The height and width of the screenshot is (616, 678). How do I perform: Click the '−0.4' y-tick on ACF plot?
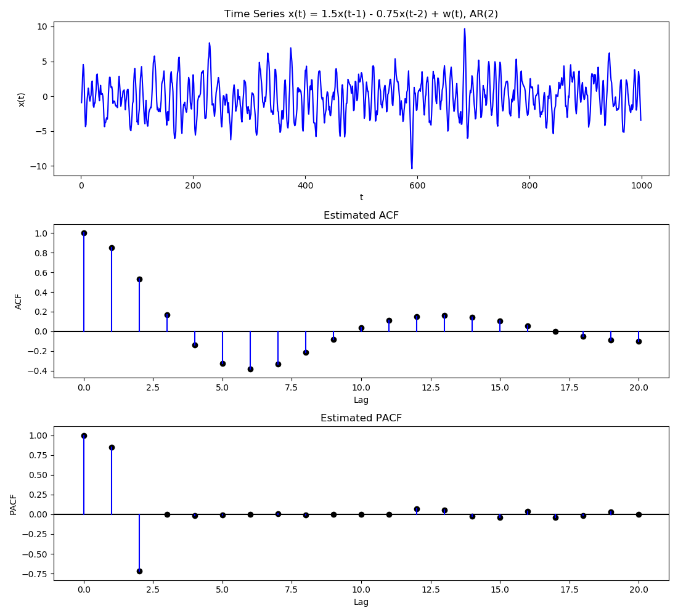(37, 371)
